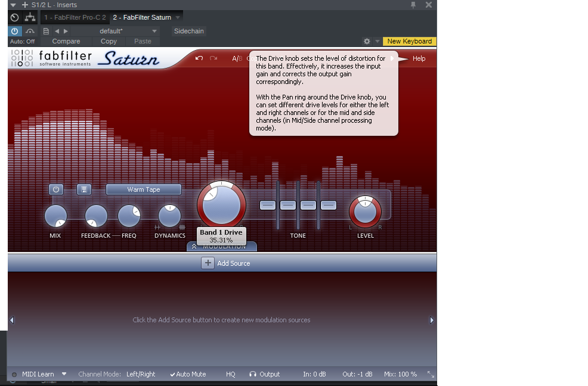Toggle the A/B comparison button

click(237, 58)
